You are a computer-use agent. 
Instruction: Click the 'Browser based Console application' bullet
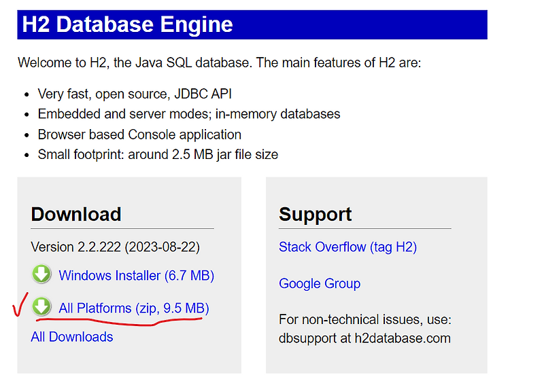(x=139, y=135)
